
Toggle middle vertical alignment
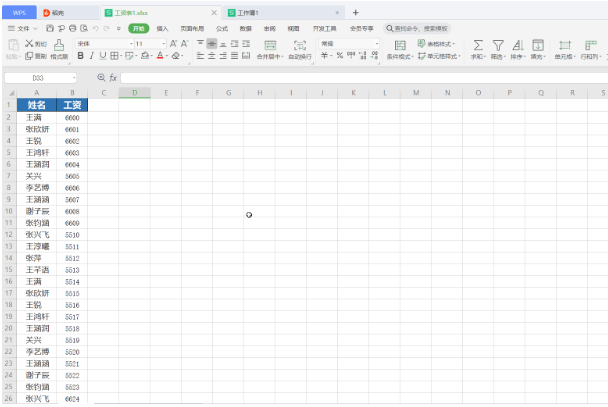(x=211, y=43)
